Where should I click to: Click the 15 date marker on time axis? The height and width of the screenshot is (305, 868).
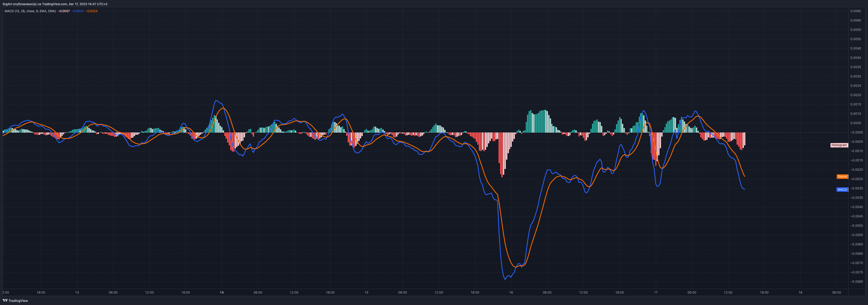pos(366,293)
